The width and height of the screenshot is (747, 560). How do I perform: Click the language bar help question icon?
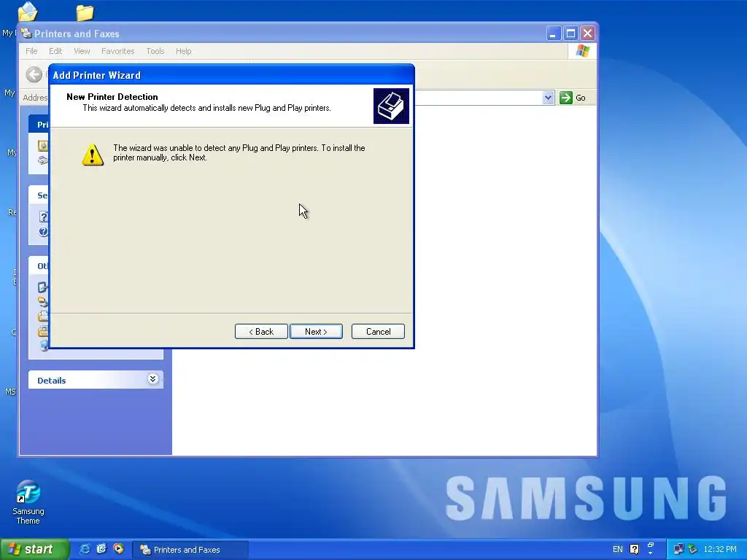[x=634, y=550]
